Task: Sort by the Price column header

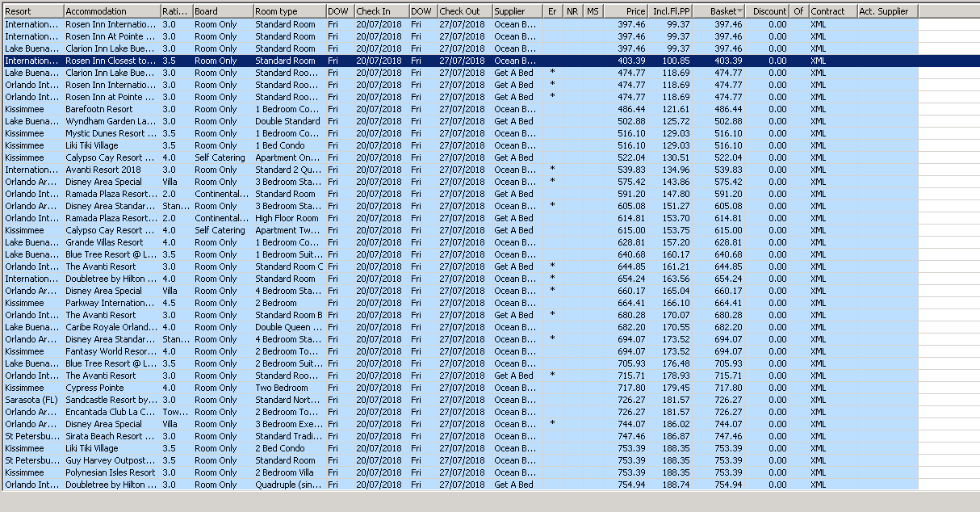Action: [x=626, y=11]
